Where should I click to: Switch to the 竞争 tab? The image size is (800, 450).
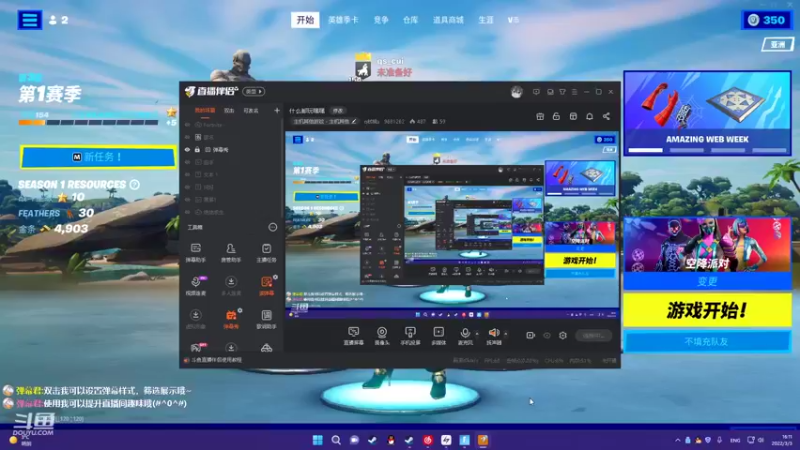coord(381,20)
